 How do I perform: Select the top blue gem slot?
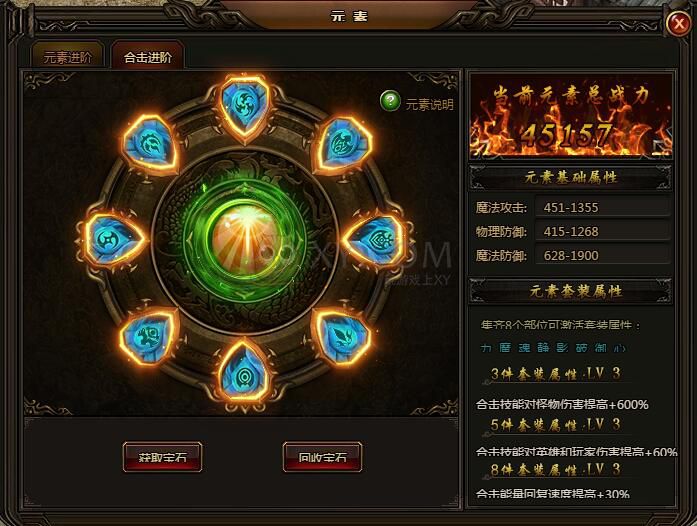point(245,106)
